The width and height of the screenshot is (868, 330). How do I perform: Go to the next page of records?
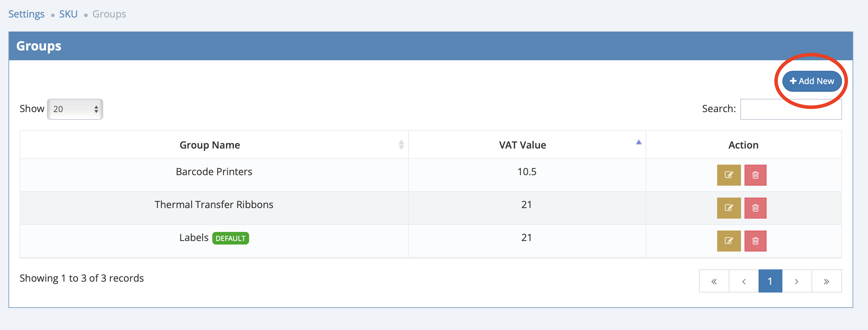point(797,281)
